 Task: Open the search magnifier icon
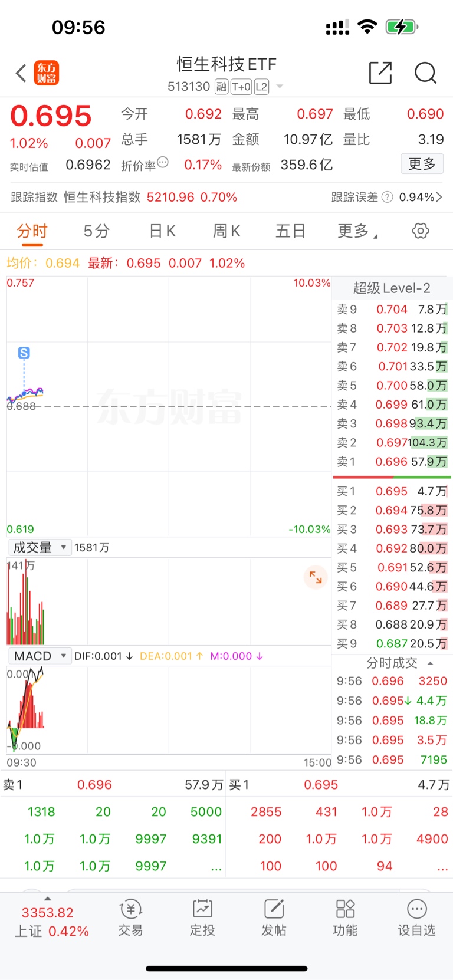click(425, 73)
